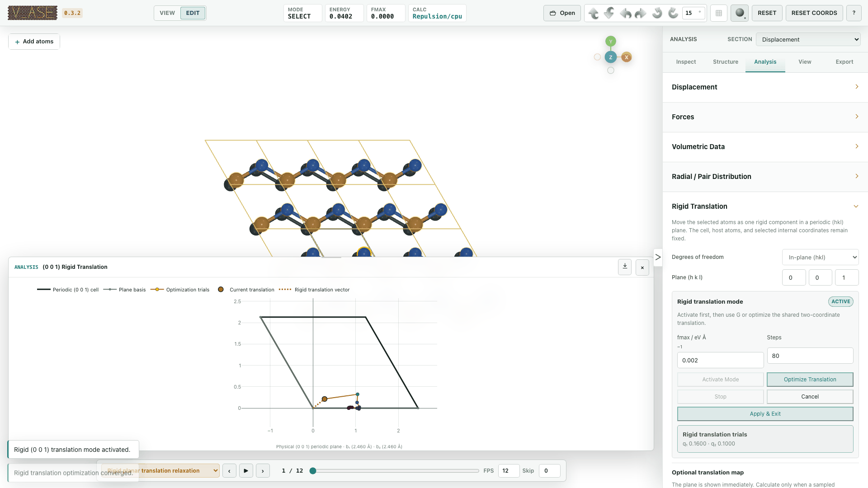
Task: Open help with question mark button
Action: (854, 13)
